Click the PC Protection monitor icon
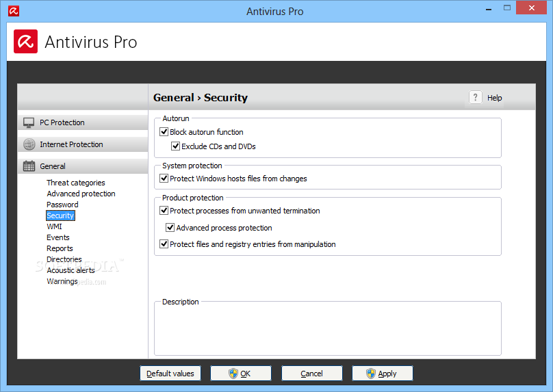Image resolution: width=553 pixels, height=392 pixels. (x=29, y=122)
